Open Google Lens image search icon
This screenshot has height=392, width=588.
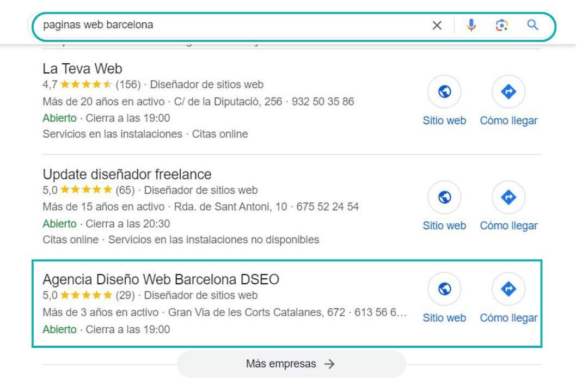pos(502,25)
